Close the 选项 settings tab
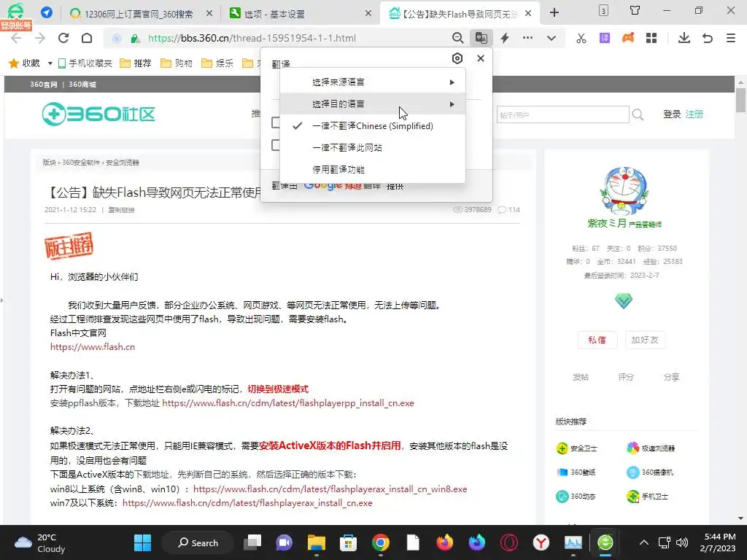 coord(368,13)
